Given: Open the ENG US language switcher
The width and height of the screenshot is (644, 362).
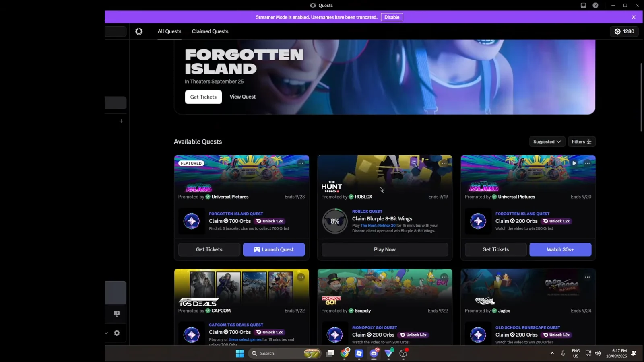Looking at the screenshot, I should click(576, 353).
